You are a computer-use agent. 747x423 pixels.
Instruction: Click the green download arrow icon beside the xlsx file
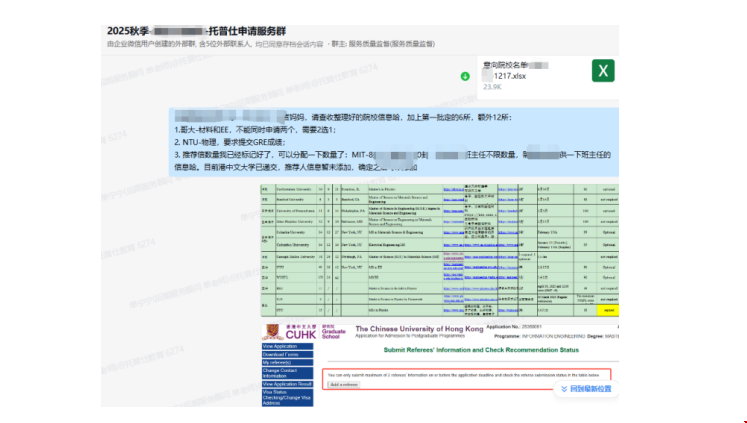click(x=465, y=76)
